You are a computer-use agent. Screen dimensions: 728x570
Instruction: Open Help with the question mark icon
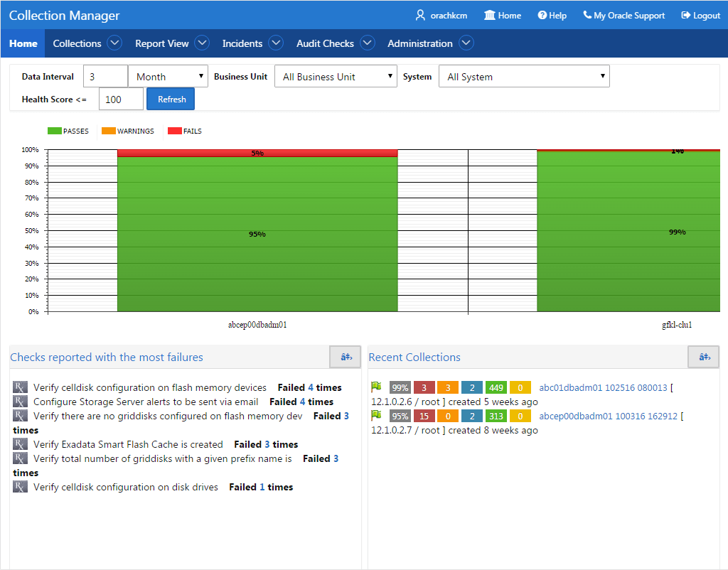[542, 16]
